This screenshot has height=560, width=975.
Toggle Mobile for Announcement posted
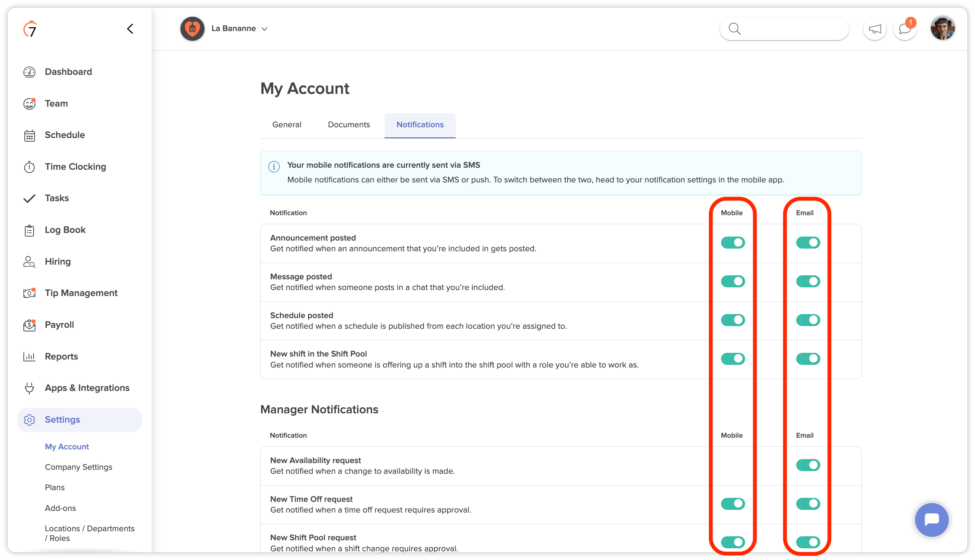click(733, 243)
